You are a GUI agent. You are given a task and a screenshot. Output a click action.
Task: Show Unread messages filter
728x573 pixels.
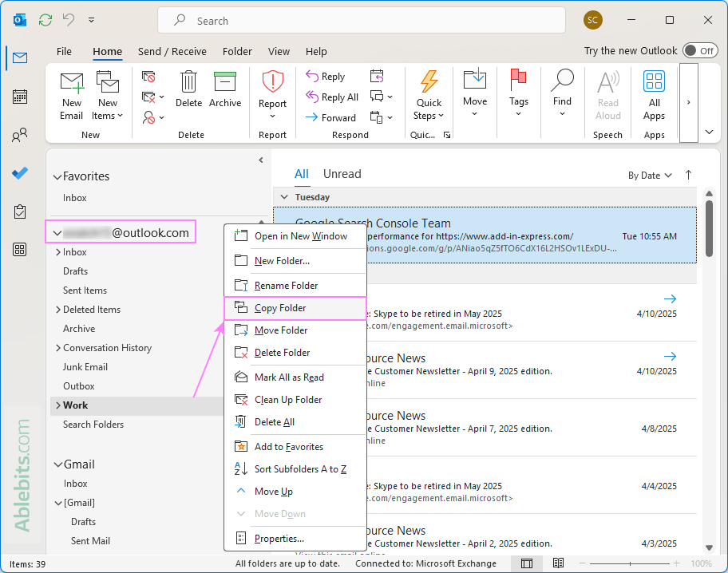tap(342, 174)
